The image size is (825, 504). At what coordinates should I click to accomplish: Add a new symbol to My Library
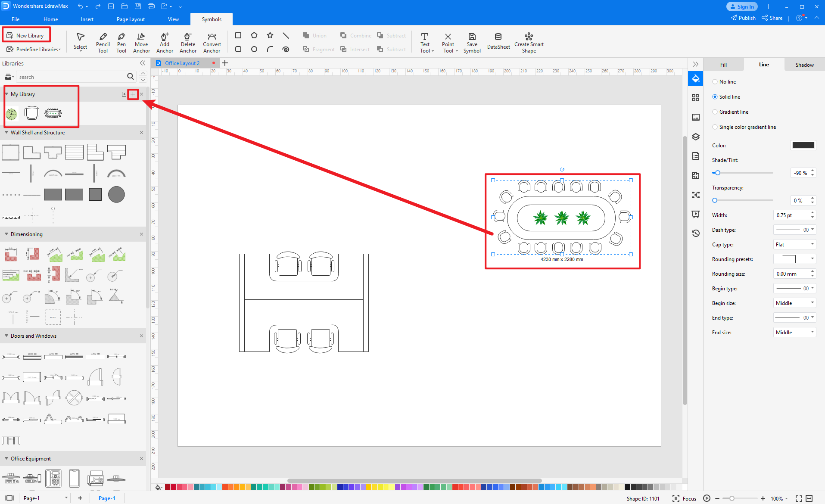133,94
